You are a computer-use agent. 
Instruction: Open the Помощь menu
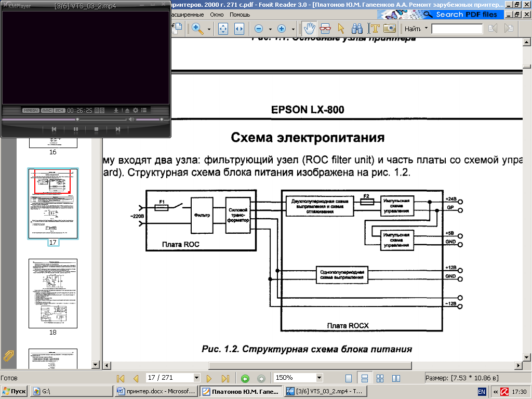pos(240,15)
